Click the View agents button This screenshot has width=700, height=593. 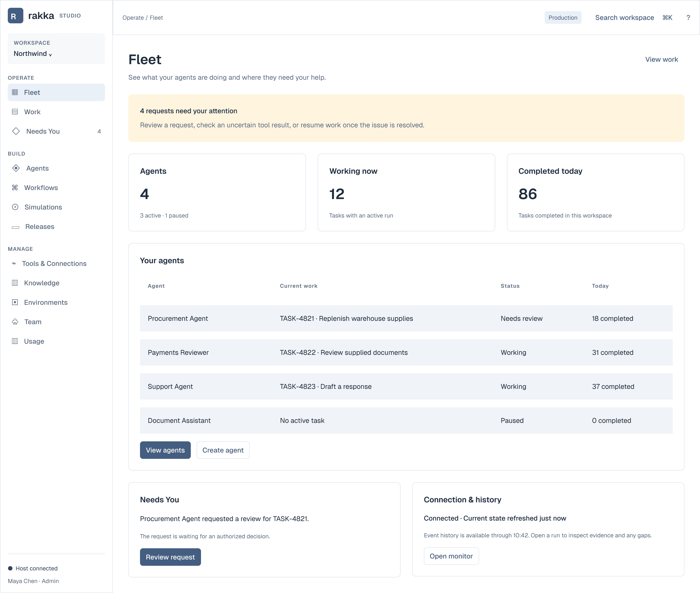(x=166, y=451)
